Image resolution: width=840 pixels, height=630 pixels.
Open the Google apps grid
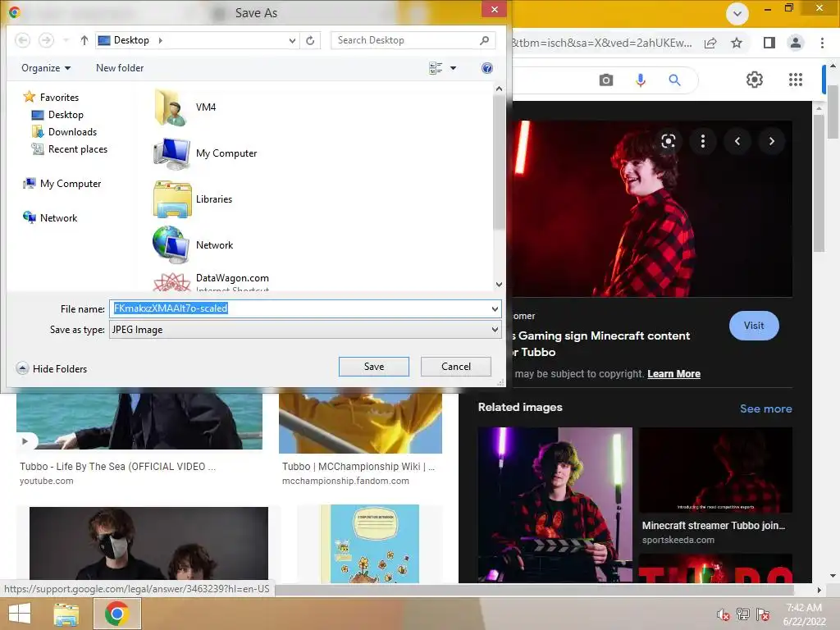[x=796, y=80]
